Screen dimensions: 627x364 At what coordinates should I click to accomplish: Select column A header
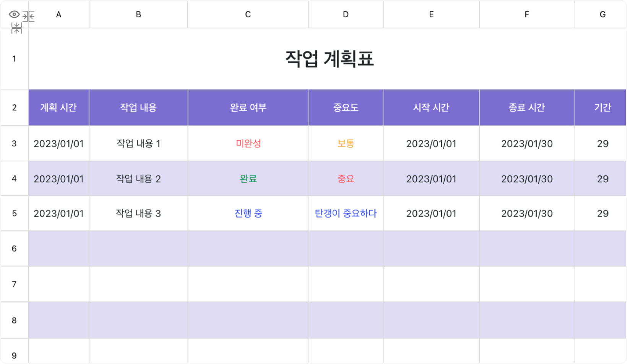point(58,15)
